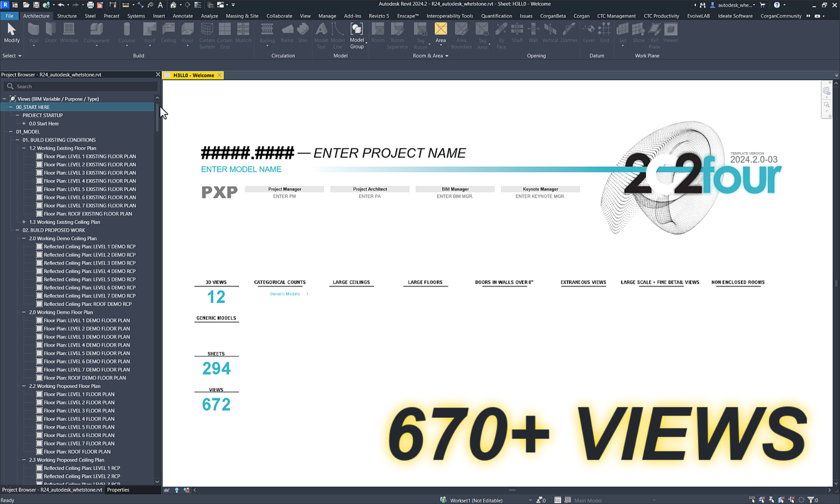Expand the 0.0 Start Here node
Screen dimensions: 840x504
(x=24, y=123)
